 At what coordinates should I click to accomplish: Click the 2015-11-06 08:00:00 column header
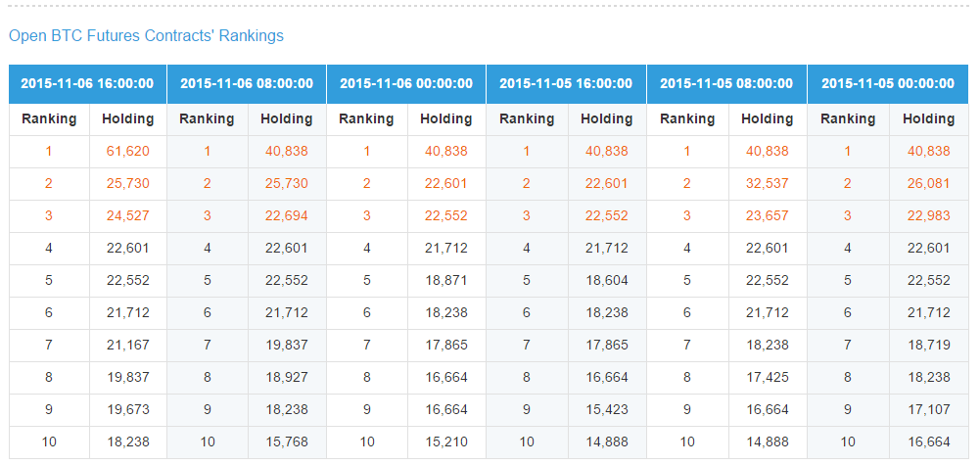[x=247, y=84]
